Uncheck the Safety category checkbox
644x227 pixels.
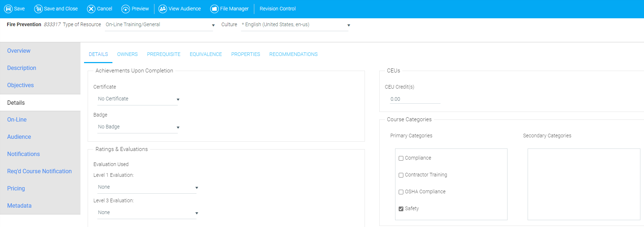pyautogui.click(x=401, y=209)
